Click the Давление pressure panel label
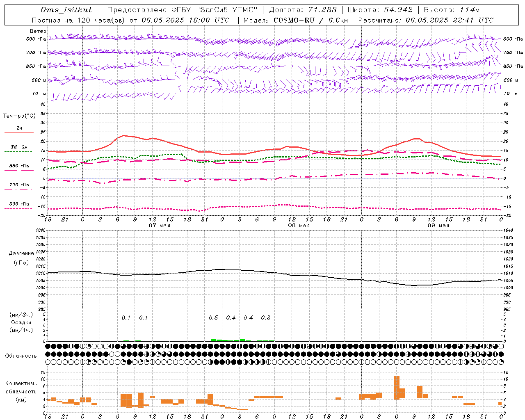This screenshot has width=525, height=420. pyautogui.click(x=21, y=253)
